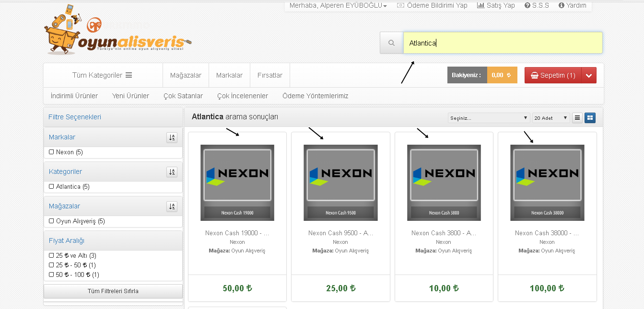Open the 20 Adet per-page dropdown
The image size is (644, 309).
(x=551, y=118)
